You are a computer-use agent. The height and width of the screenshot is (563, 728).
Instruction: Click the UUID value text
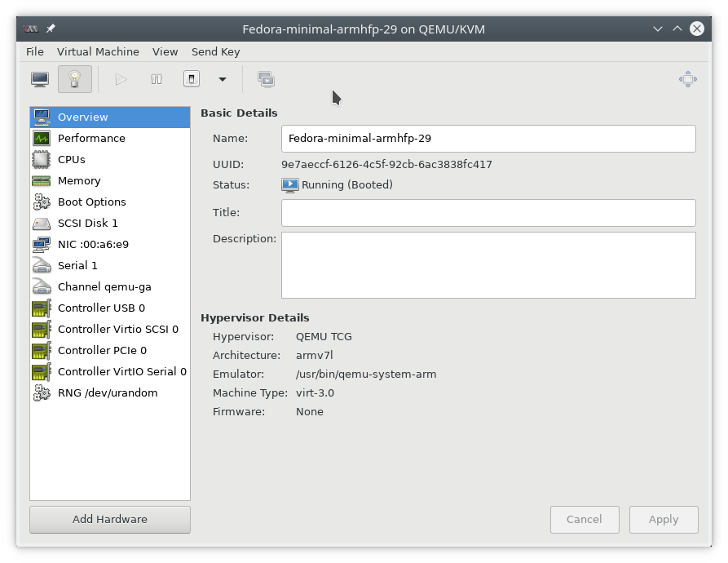click(x=386, y=165)
